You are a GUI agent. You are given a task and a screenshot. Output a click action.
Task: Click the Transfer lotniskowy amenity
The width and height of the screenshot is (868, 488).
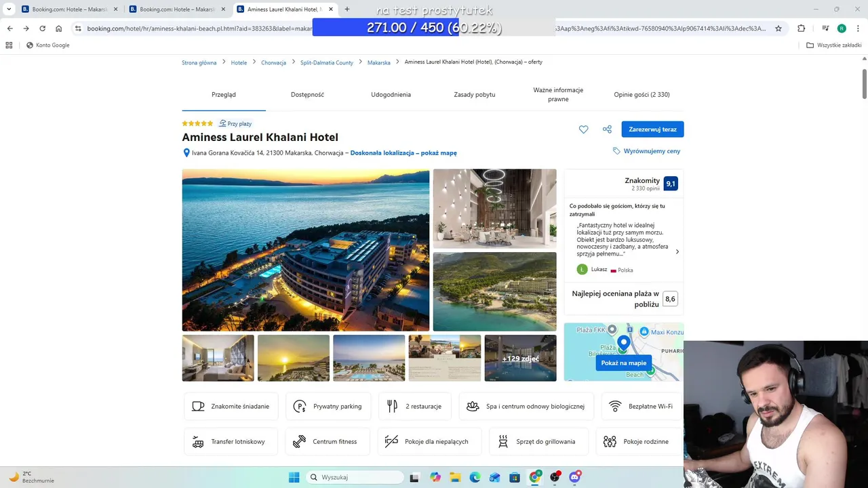tap(231, 441)
